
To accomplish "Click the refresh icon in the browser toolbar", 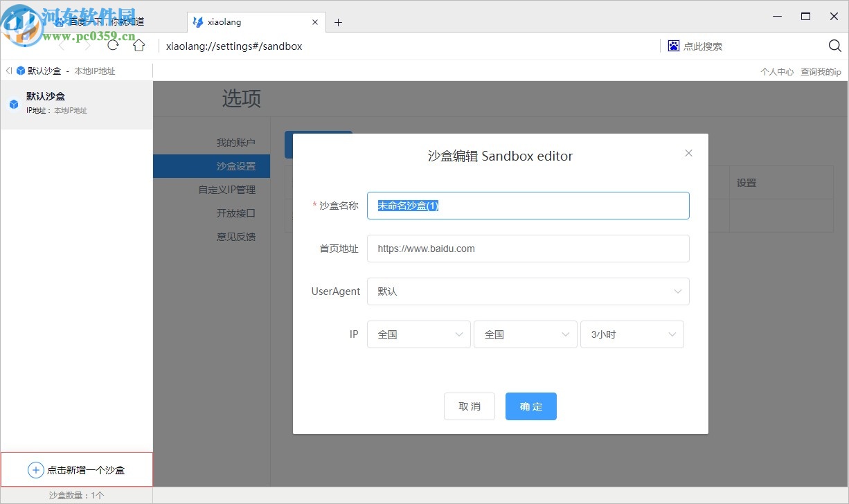I will (x=112, y=45).
